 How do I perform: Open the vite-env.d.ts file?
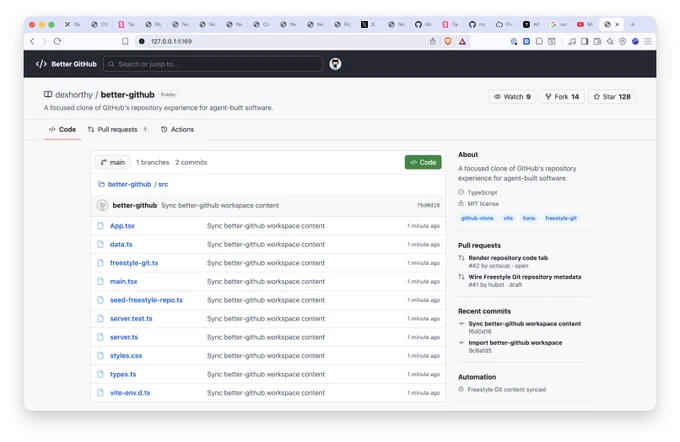pyautogui.click(x=130, y=393)
